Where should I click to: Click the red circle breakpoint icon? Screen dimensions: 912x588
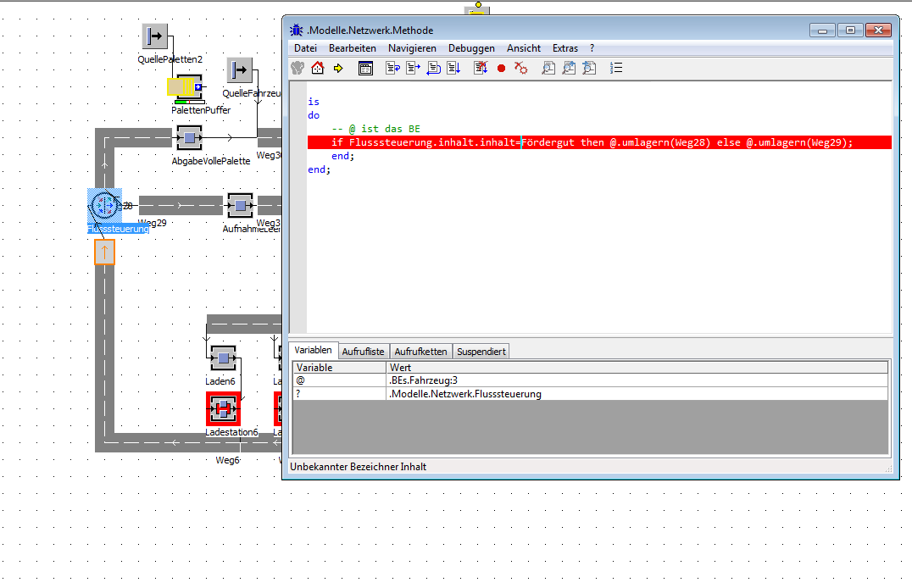502,69
